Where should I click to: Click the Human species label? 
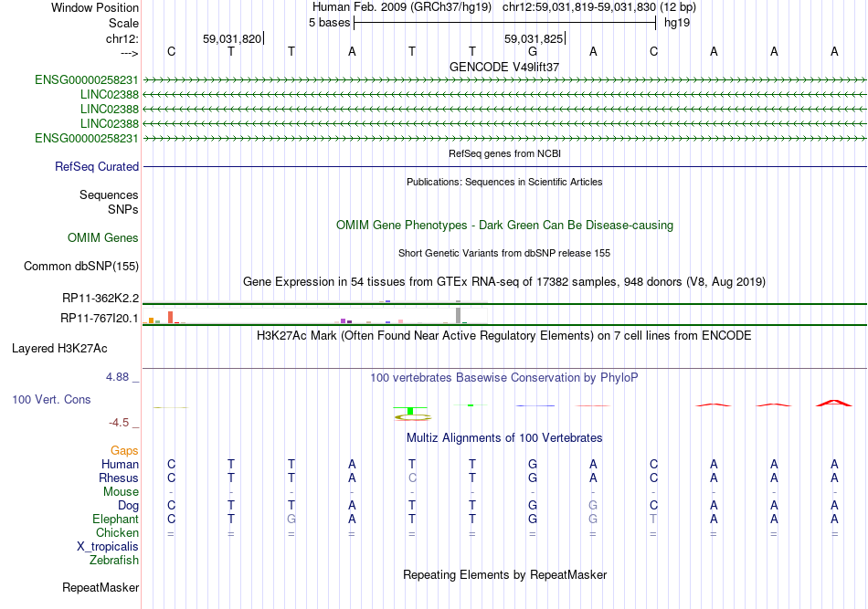tap(120, 465)
